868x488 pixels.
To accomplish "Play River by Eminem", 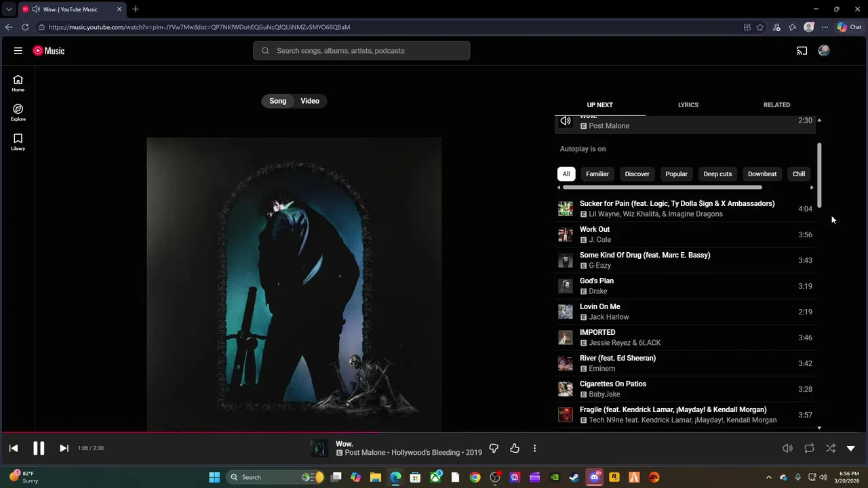I will [685, 363].
